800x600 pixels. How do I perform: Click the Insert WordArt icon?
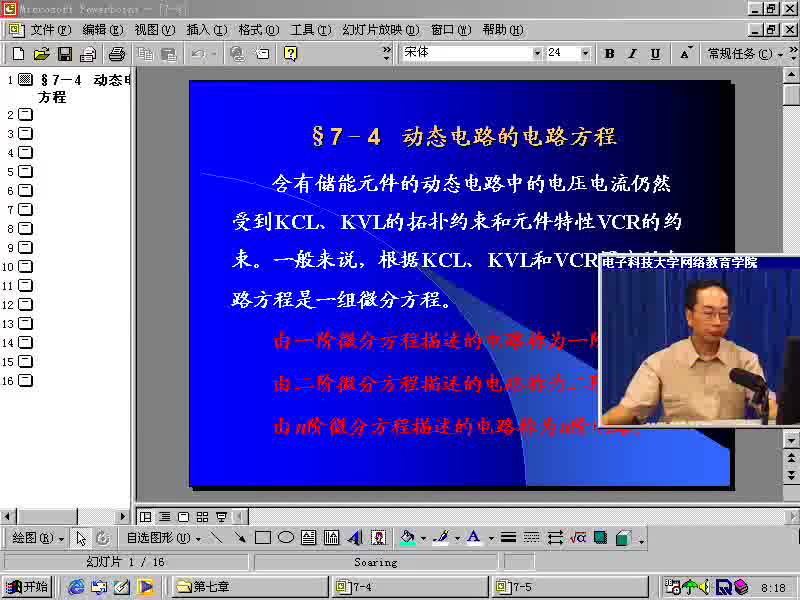pos(355,537)
